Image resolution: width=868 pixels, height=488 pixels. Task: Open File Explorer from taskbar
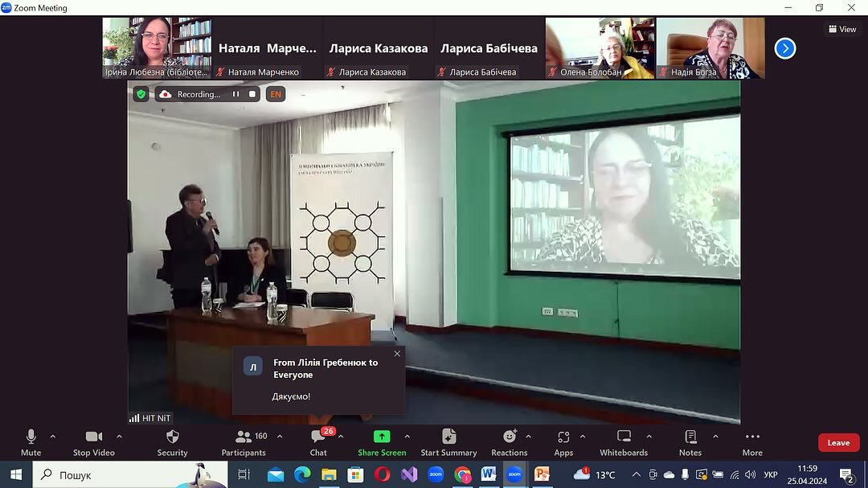tap(329, 474)
